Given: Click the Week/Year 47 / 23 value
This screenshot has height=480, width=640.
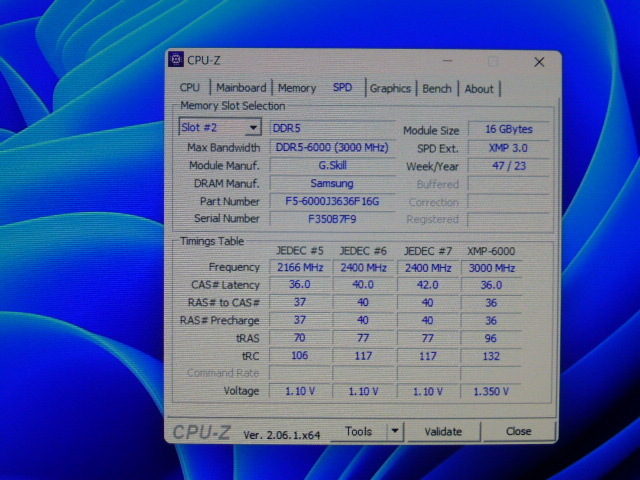Looking at the screenshot, I should 509,166.
